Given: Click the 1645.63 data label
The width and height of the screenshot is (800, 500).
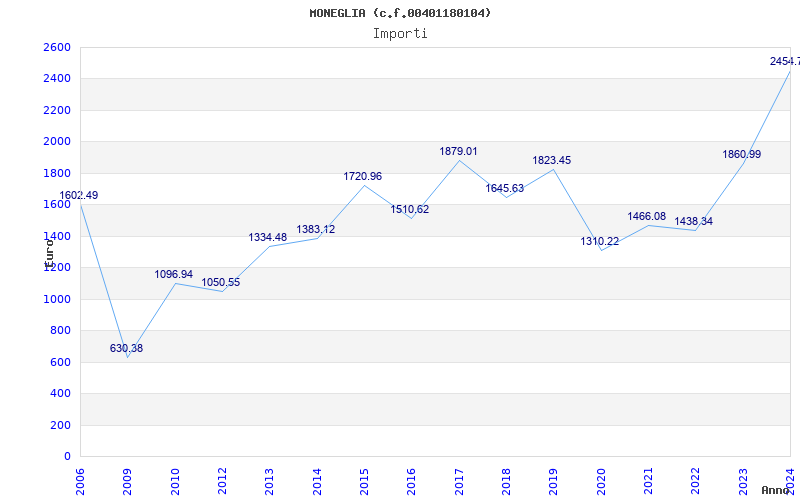Looking at the screenshot, I should coord(505,188).
